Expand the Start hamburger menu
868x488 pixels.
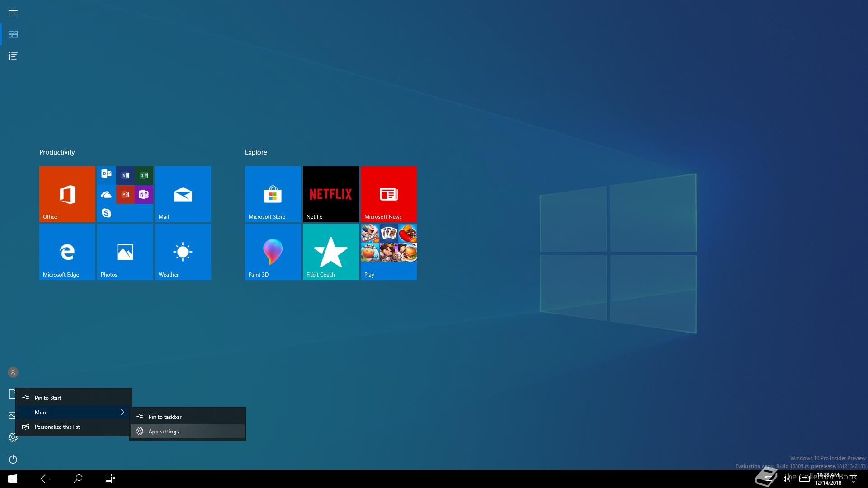pos(13,13)
